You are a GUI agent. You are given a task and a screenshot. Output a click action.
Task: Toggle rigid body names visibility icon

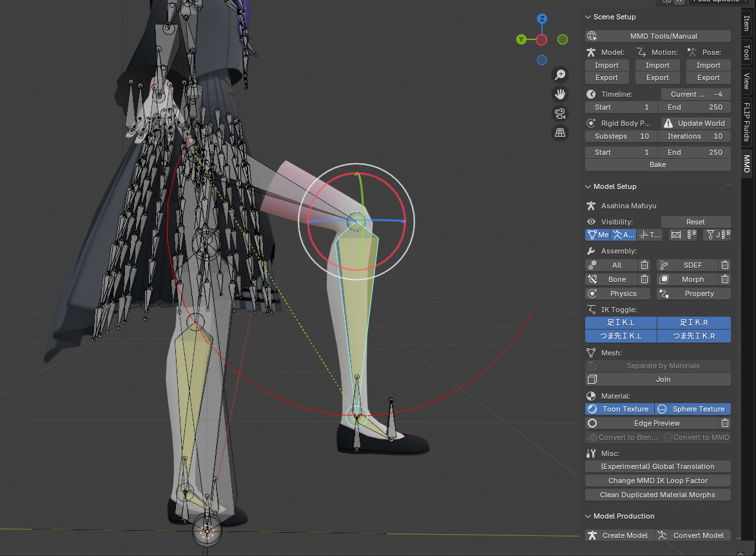click(692, 235)
